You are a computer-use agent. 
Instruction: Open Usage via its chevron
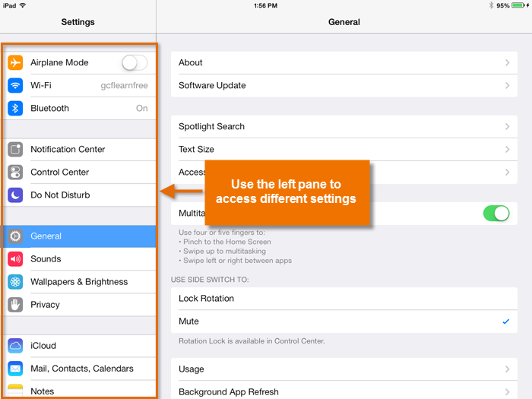[507, 369]
